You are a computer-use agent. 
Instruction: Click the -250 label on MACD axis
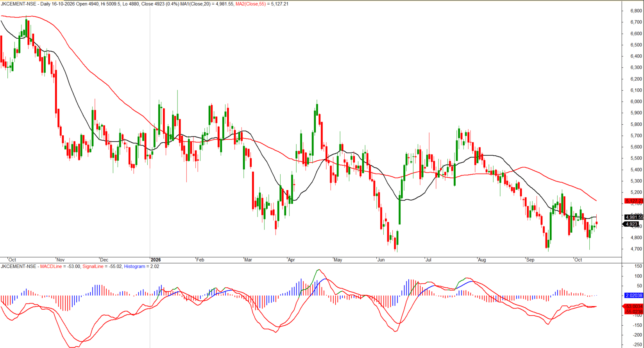637,345
